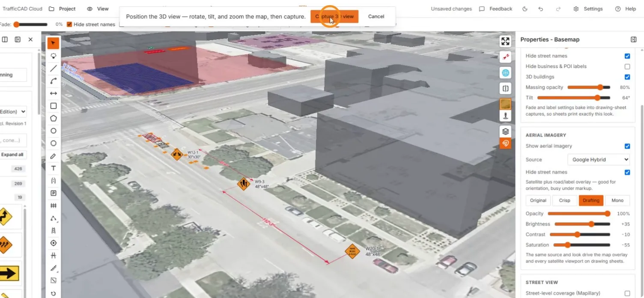Click the street view pegman button
The height and width of the screenshot is (298, 644).
click(x=505, y=116)
